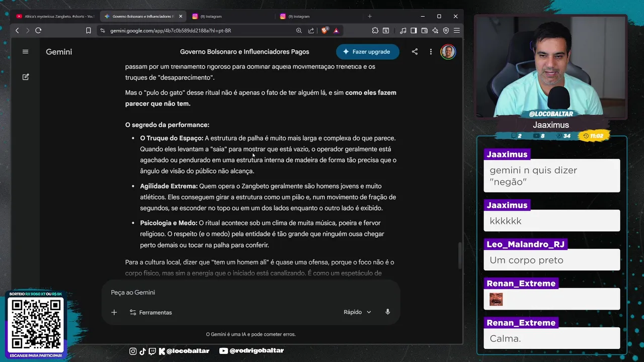Click the Fazer upgrade button
This screenshot has width=644, height=362.
[368, 52]
